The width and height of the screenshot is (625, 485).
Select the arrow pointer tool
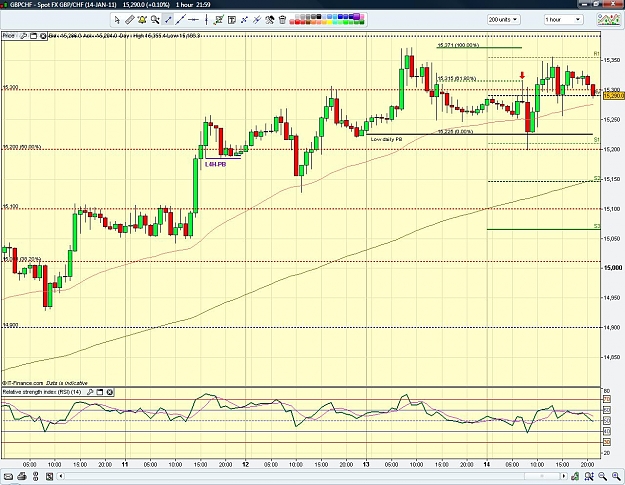click(117, 20)
